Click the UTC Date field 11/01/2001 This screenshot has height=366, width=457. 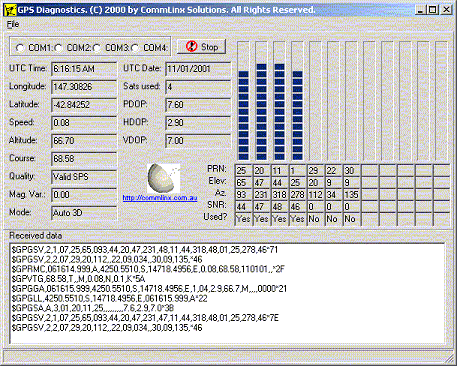click(198, 69)
